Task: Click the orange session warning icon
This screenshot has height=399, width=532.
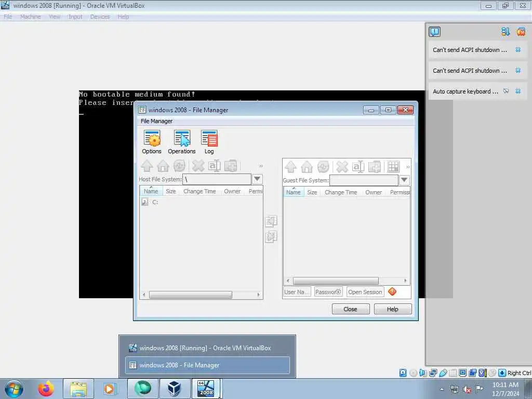Action: [x=392, y=291]
